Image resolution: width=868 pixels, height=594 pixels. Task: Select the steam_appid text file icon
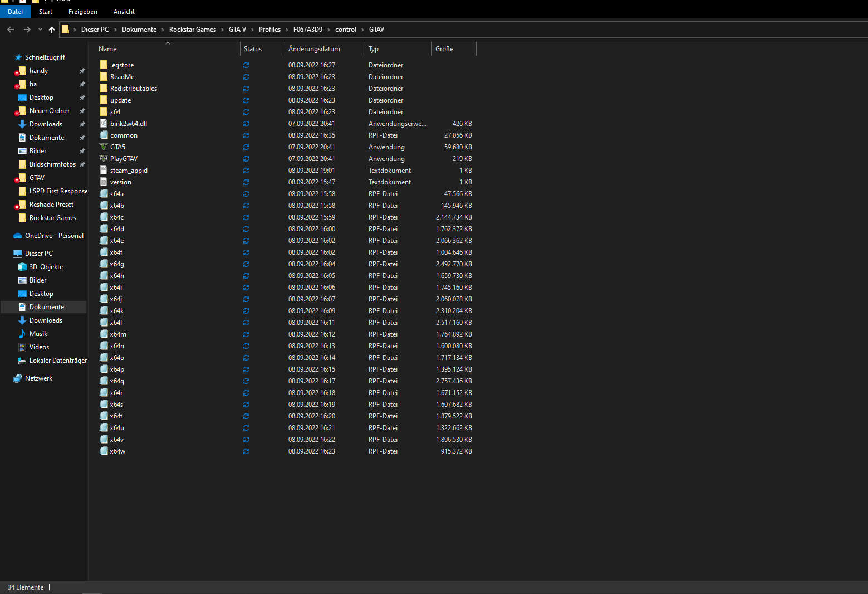104,171
